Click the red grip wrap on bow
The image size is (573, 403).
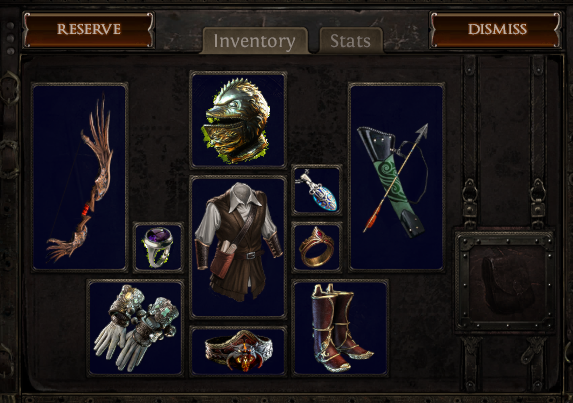(x=86, y=210)
